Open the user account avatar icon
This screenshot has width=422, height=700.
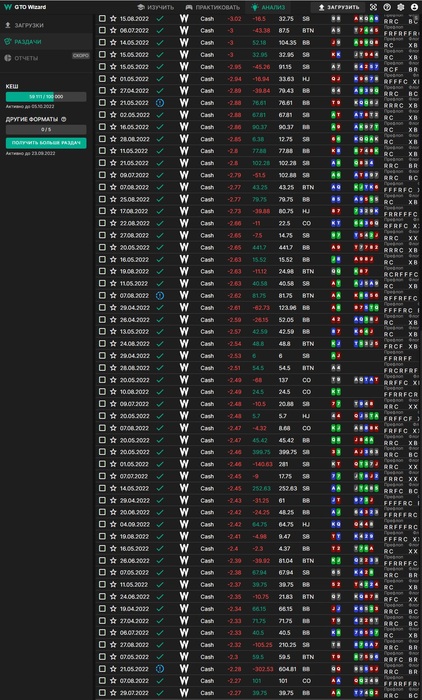tap(414, 7)
